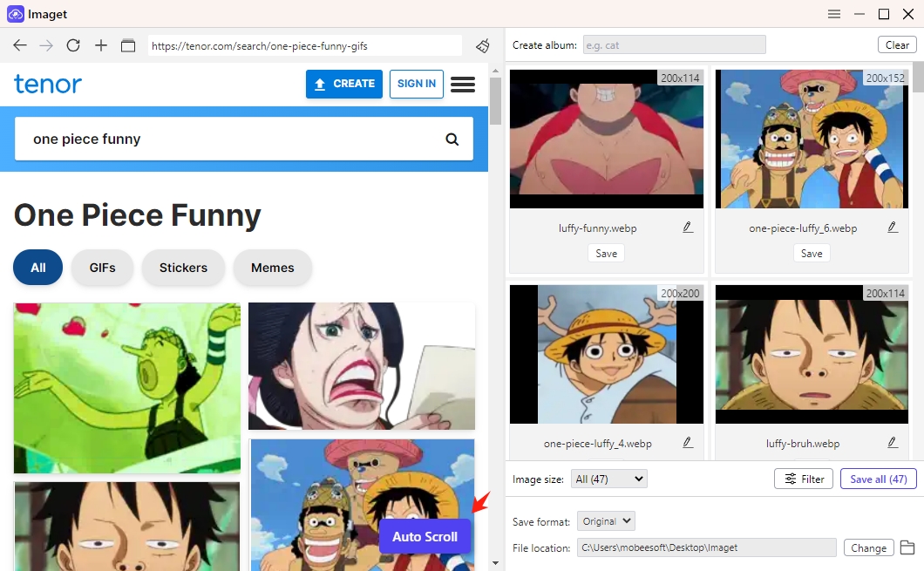The image size is (924, 571).
Task: Show open tabs with the window icon
Action: [128, 45]
